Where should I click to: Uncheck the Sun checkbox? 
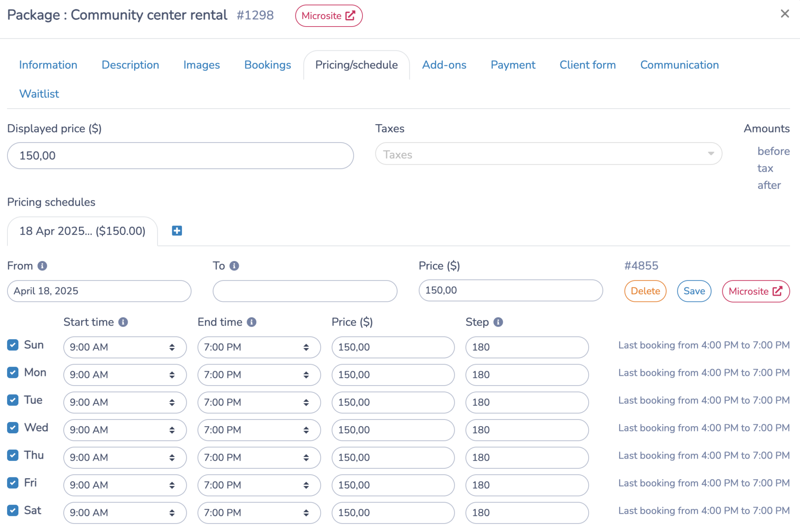coord(13,345)
